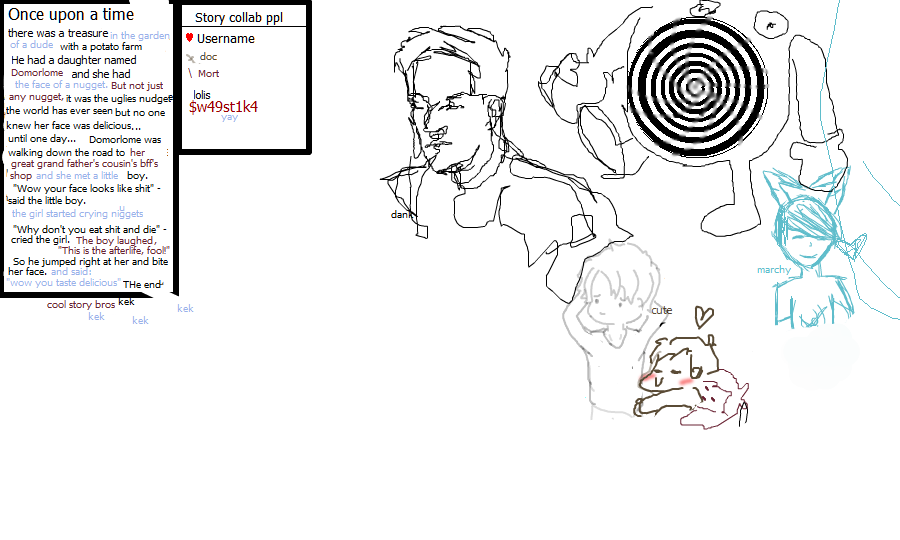Click the blushing sleeping character's pink cheek
This screenshot has width=900, height=540.
686,381
